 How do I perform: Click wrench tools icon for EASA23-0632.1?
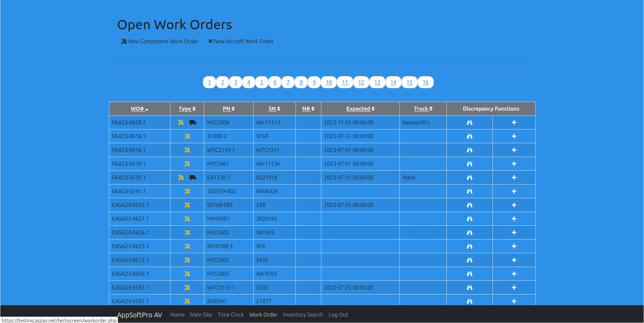click(187, 205)
